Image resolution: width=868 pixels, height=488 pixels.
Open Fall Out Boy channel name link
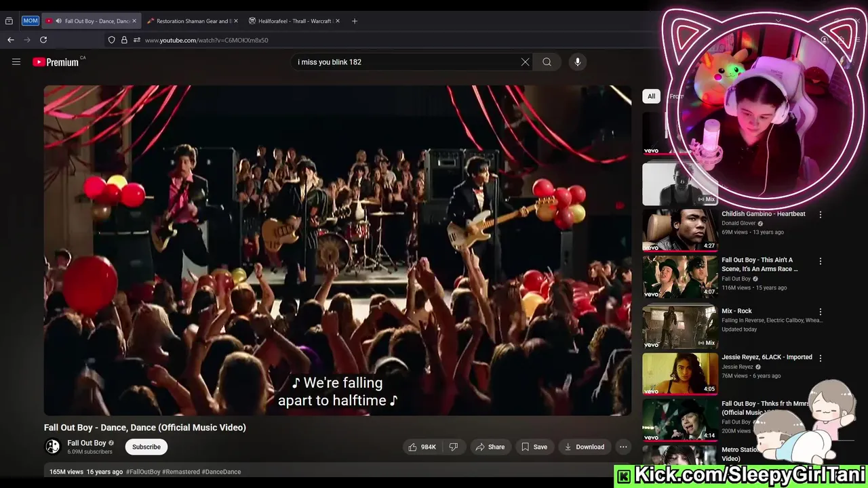tap(87, 443)
